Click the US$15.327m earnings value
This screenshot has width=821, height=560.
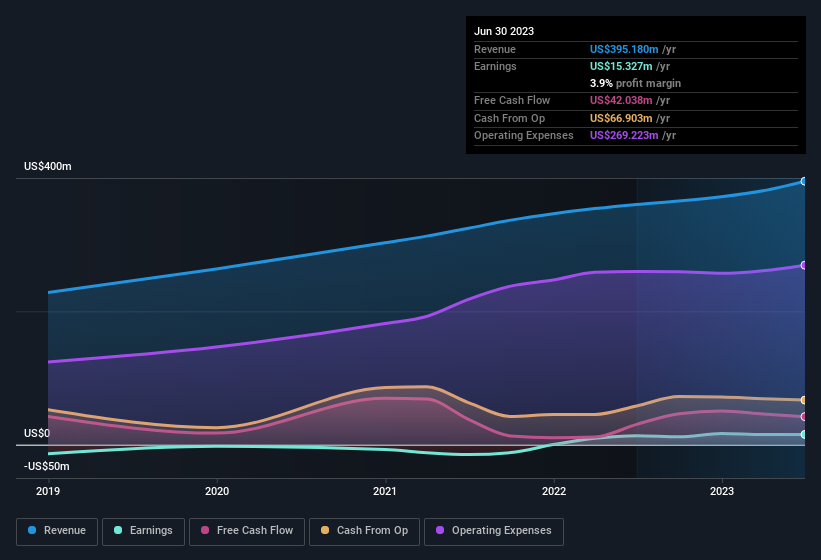(x=621, y=66)
